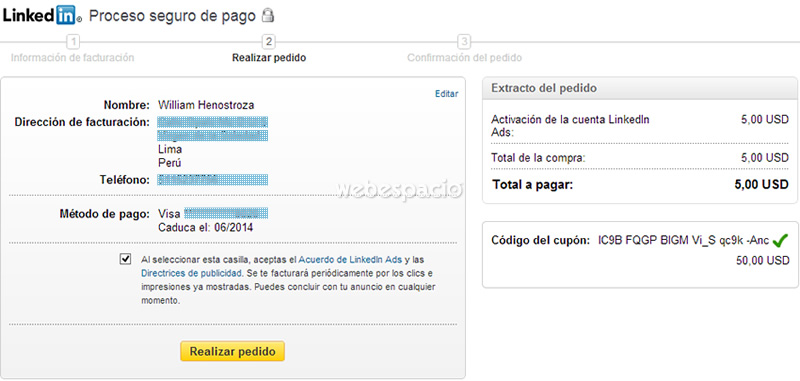This screenshot has width=800, height=381.
Task: Click the Editar link
Action: [446, 94]
